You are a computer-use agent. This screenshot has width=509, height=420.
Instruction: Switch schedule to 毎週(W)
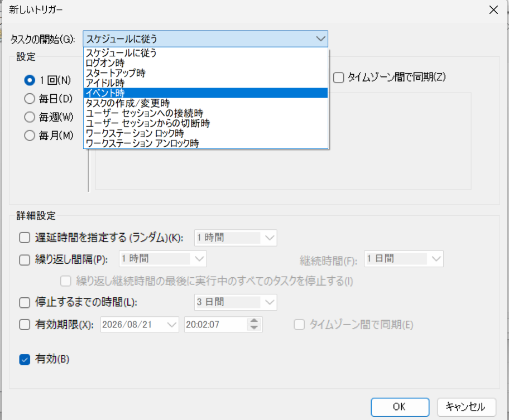pos(30,116)
